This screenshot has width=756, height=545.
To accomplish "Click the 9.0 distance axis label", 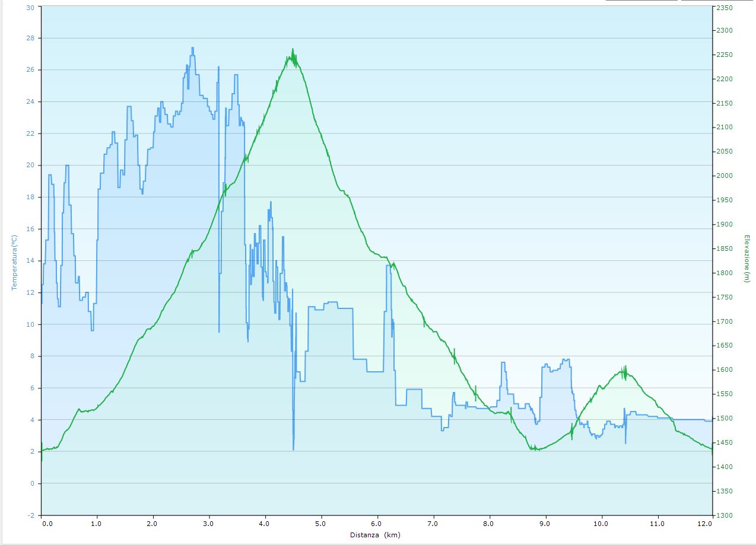I will click(x=545, y=524).
